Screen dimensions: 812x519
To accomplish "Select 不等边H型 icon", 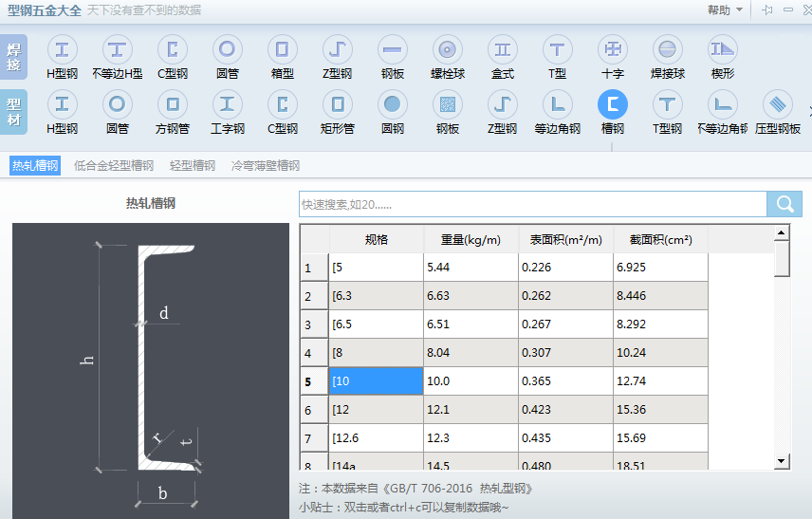I will (x=117, y=49).
